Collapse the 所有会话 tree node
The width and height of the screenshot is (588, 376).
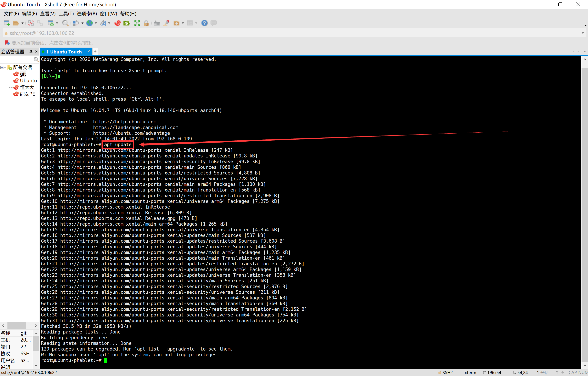click(2, 67)
